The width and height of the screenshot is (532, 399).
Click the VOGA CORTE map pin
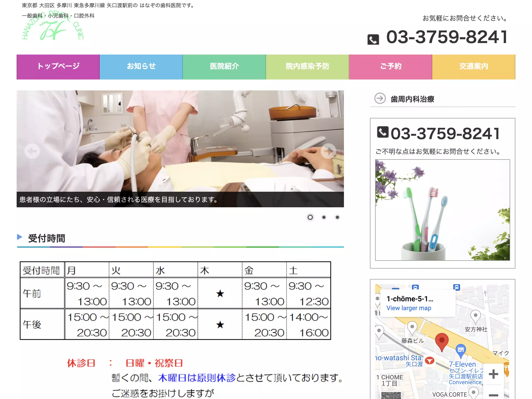[x=473, y=393]
